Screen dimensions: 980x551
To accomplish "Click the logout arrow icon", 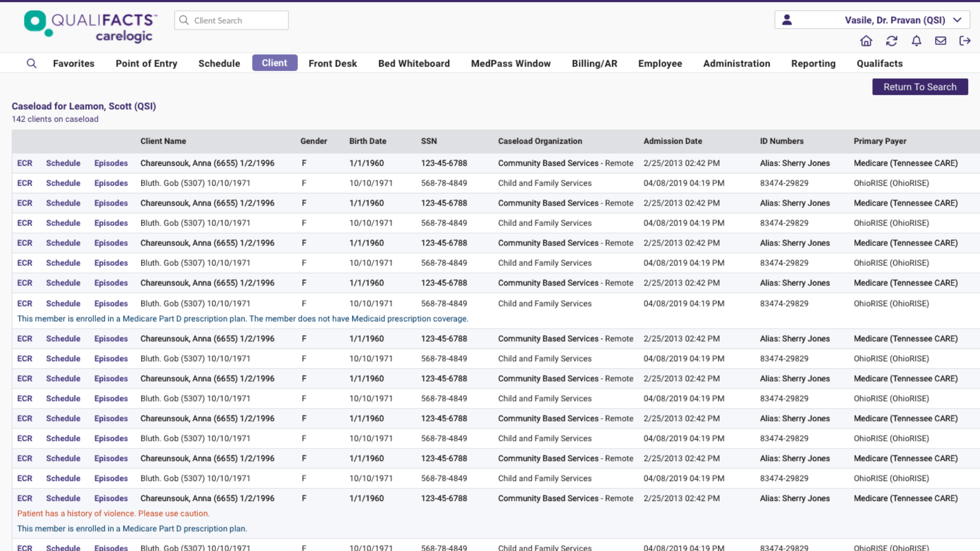I will [x=965, y=41].
